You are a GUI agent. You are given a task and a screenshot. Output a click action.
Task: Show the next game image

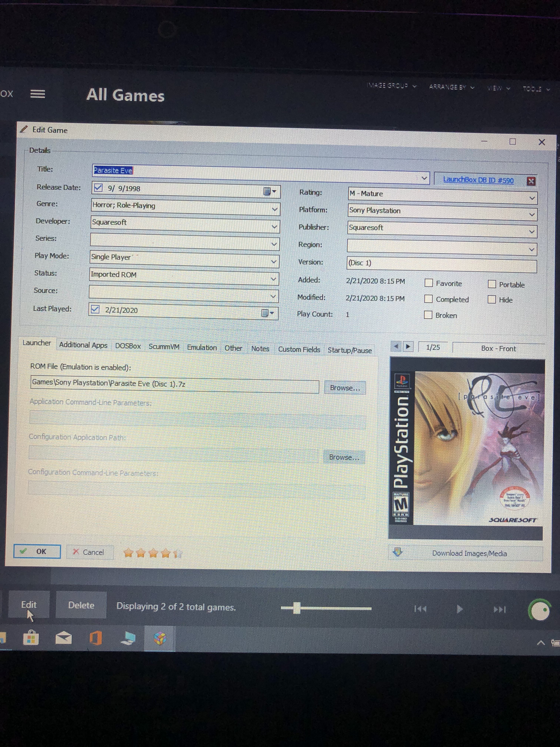tap(408, 346)
